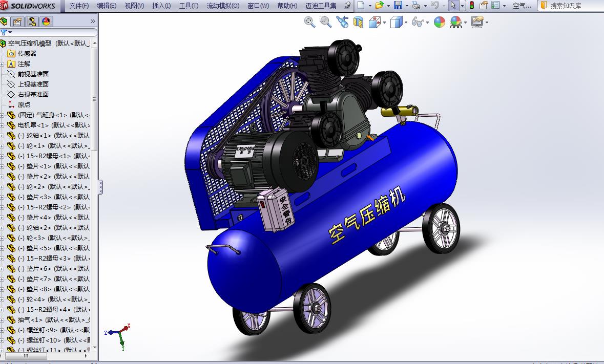Switch to the ConfigurationManager tab

pyautogui.click(x=32, y=22)
